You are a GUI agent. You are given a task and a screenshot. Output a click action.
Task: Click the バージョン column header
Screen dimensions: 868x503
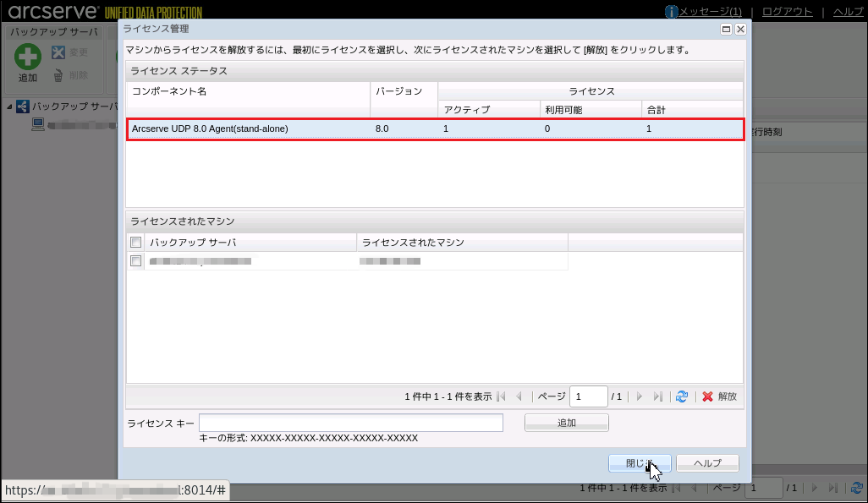click(x=404, y=100)
